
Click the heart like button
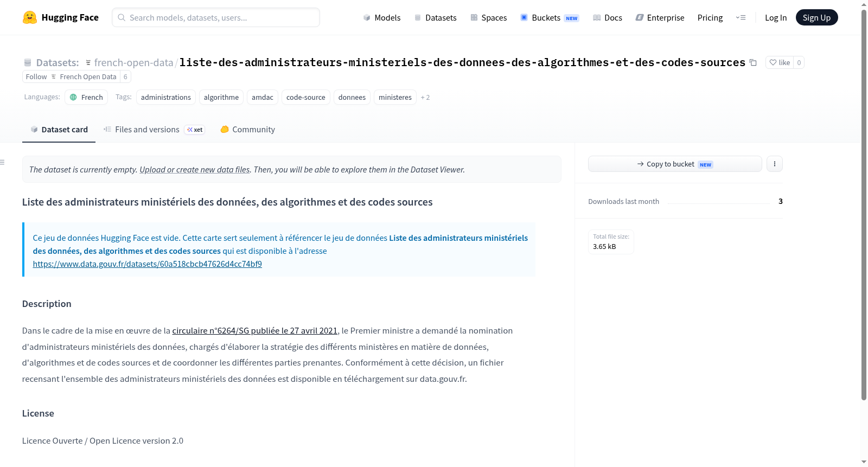tap(780, 62)
